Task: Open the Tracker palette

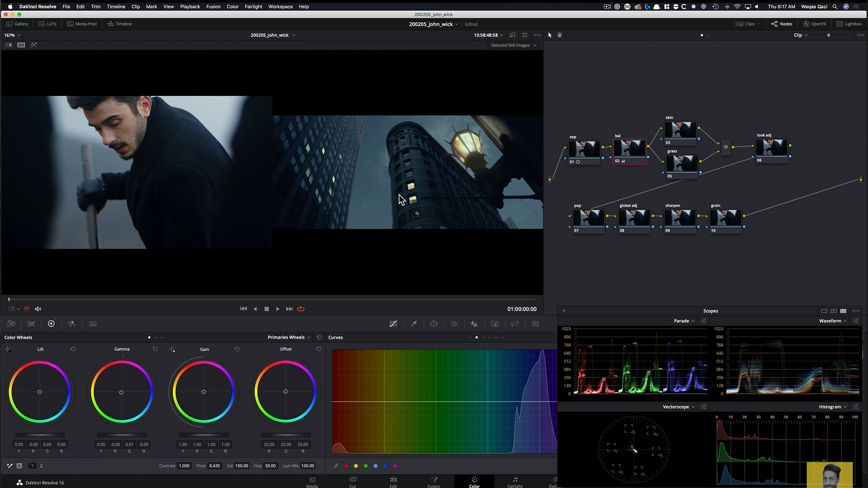Action: click(x=454, y=324)
